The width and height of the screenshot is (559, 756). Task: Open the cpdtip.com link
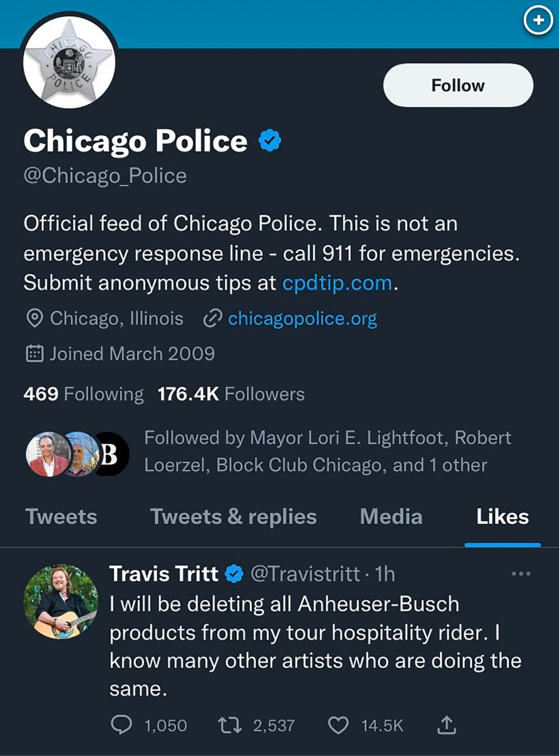pos(337,283)
